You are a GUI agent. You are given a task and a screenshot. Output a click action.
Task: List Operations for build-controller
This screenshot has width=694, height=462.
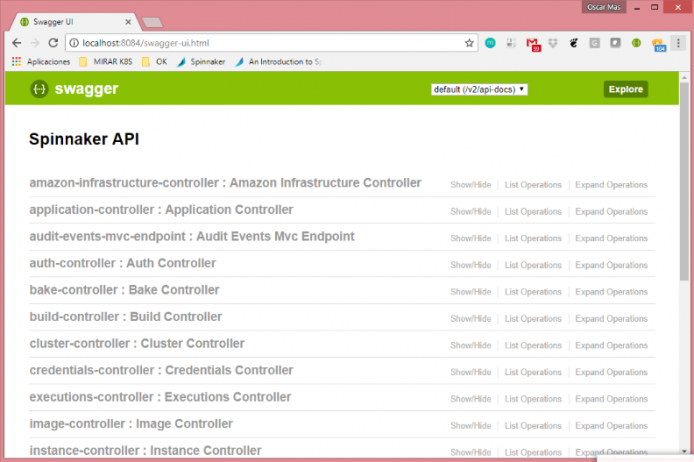tap(533, 319)
